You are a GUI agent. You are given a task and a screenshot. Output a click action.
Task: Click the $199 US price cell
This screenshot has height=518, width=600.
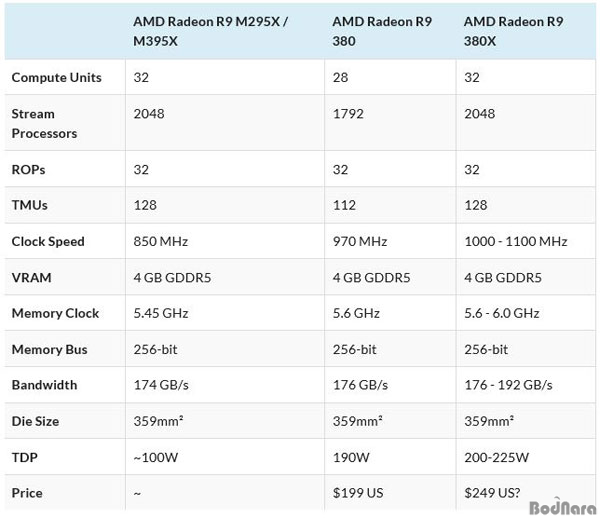point(358,493)
